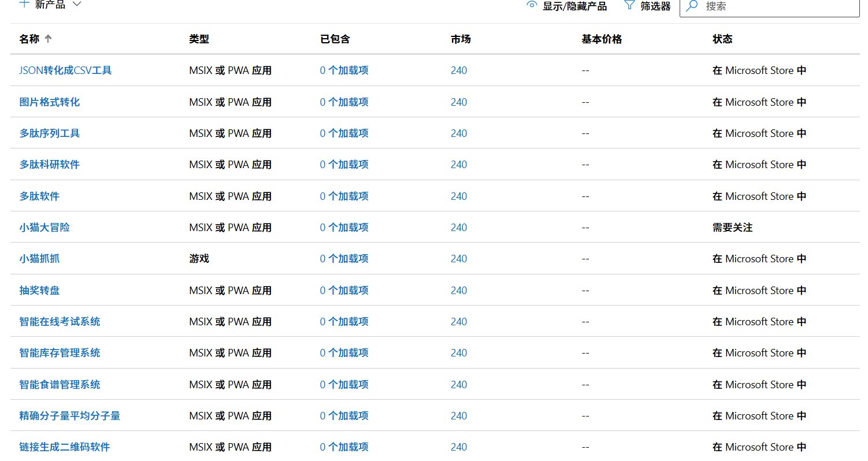Screen dimensions: 868x461
Task: Open 抽奖转盘 product link
Action: point(39,291)
